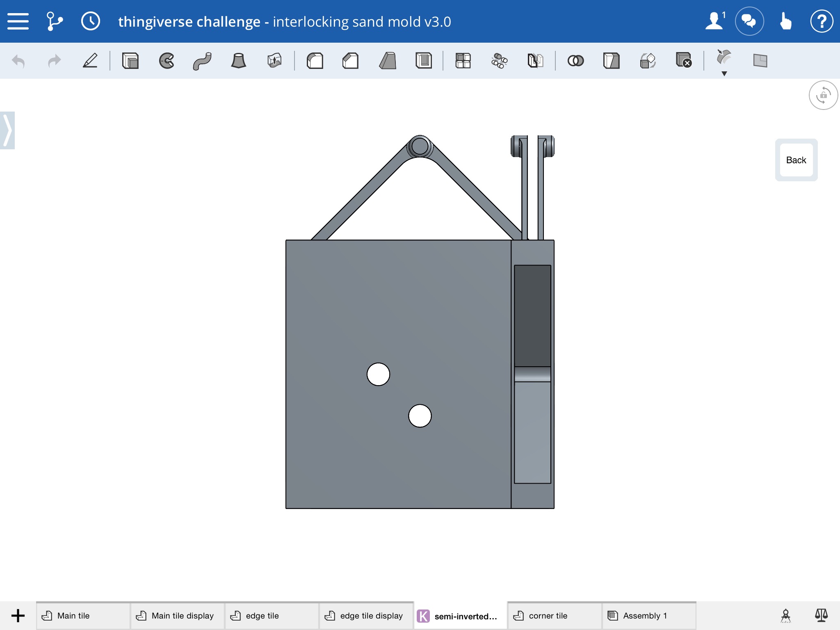Open the share users icon
840x630 pixels.
(715, 21)
